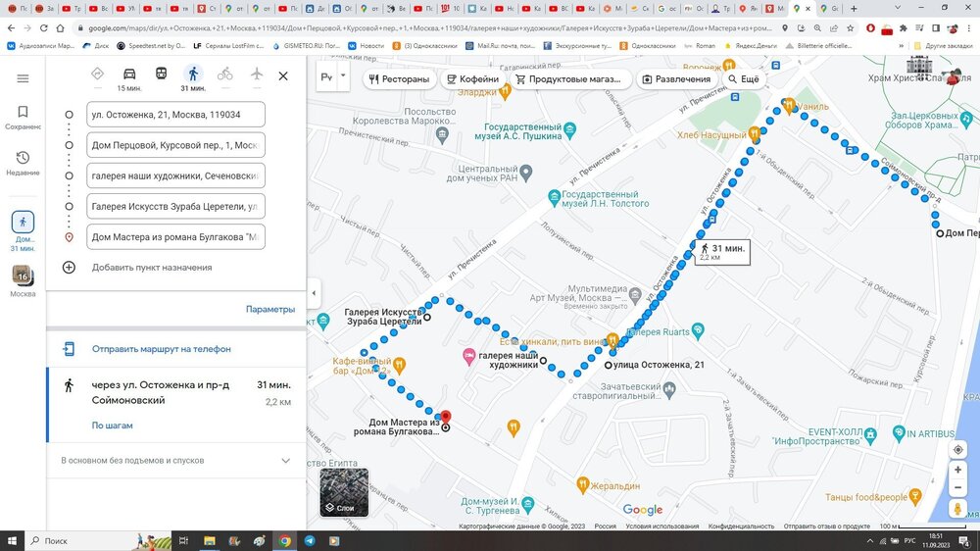Filter map by Продуктовые магазины
980x551 pixels.
point(568,78)
